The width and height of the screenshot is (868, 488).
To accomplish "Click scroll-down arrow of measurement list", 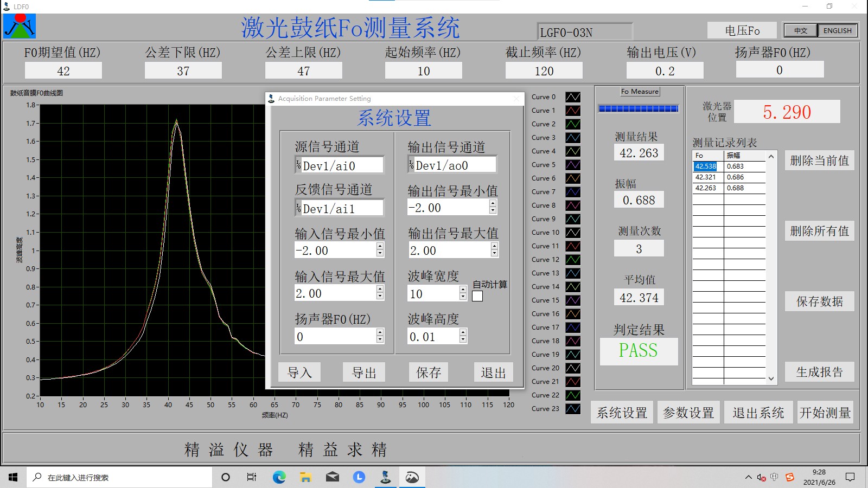I will (x=771, y=379).
